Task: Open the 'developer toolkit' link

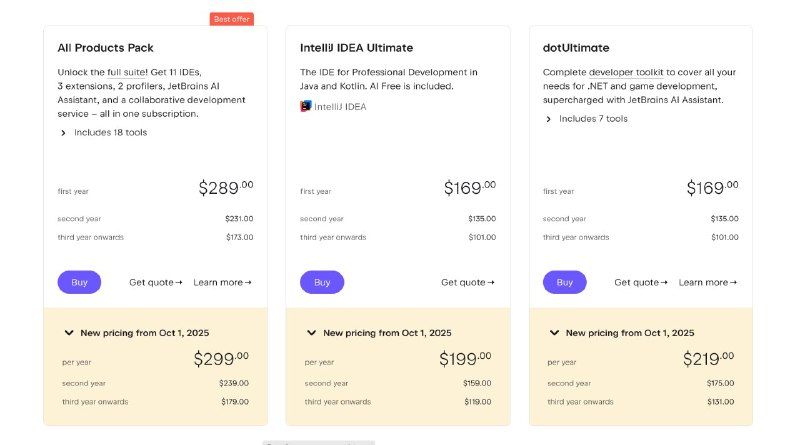Action: coord(626,73)
